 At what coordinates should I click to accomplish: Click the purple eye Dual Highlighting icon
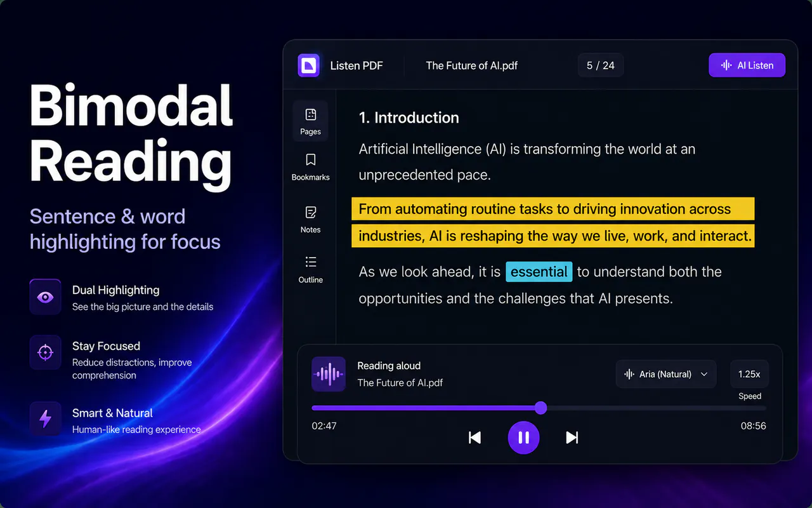pyautogui.click(x=46, y=297)
